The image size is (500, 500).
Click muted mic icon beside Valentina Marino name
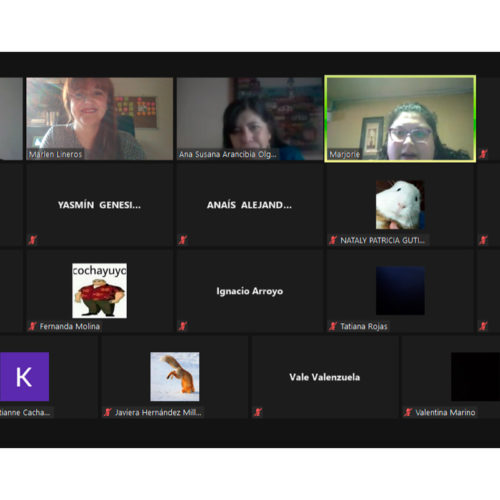coord(408,412)
